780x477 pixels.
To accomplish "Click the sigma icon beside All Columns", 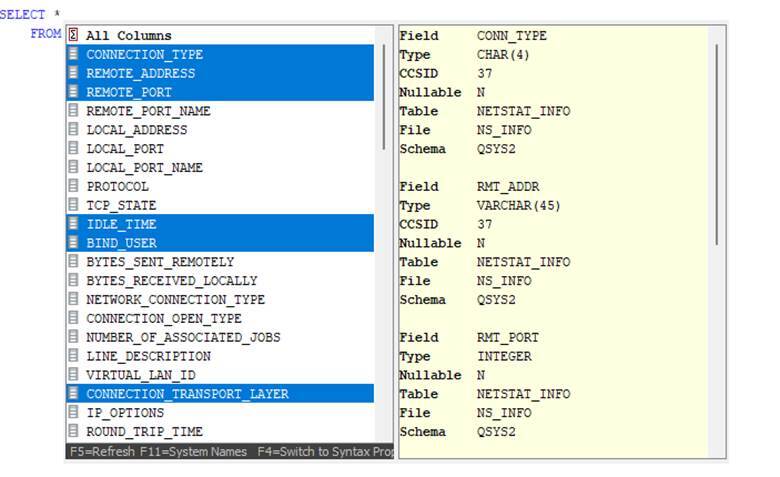I will 73,36.
